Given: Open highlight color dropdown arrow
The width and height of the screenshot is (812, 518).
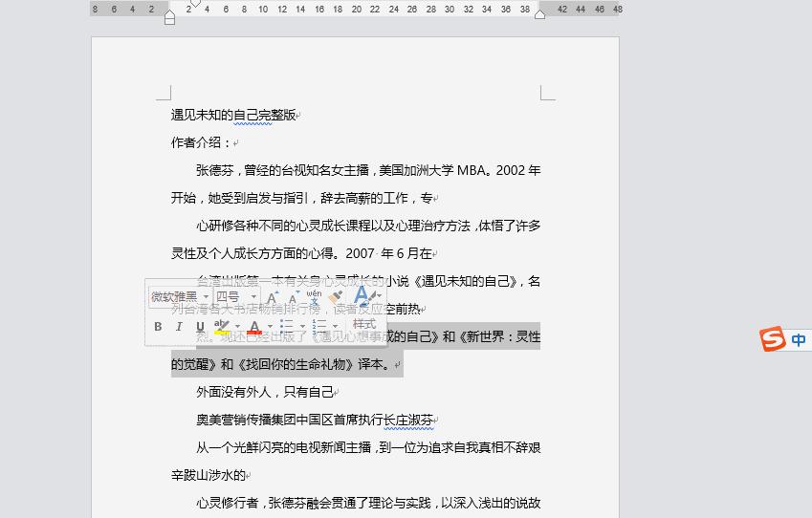Looking at the screenshot, I should (238, 326).
